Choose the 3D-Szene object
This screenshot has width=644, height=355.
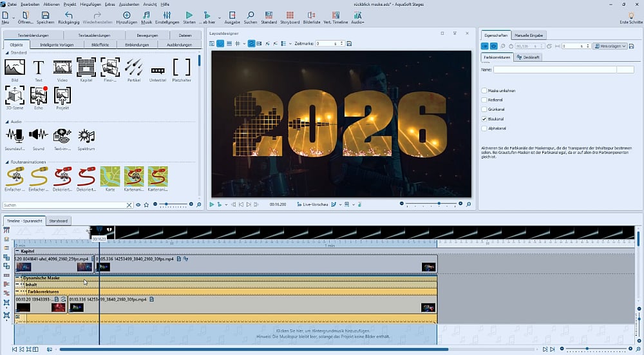coord(15,95)
